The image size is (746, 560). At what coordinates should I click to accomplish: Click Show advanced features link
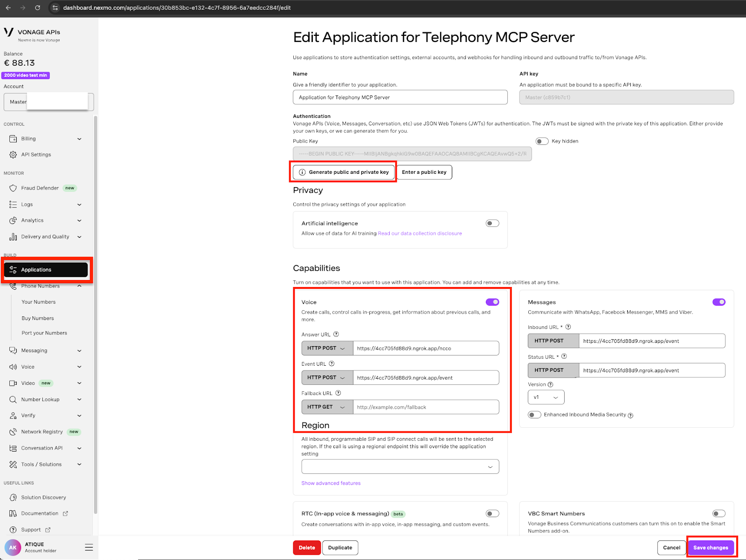(x=331, y=483)
